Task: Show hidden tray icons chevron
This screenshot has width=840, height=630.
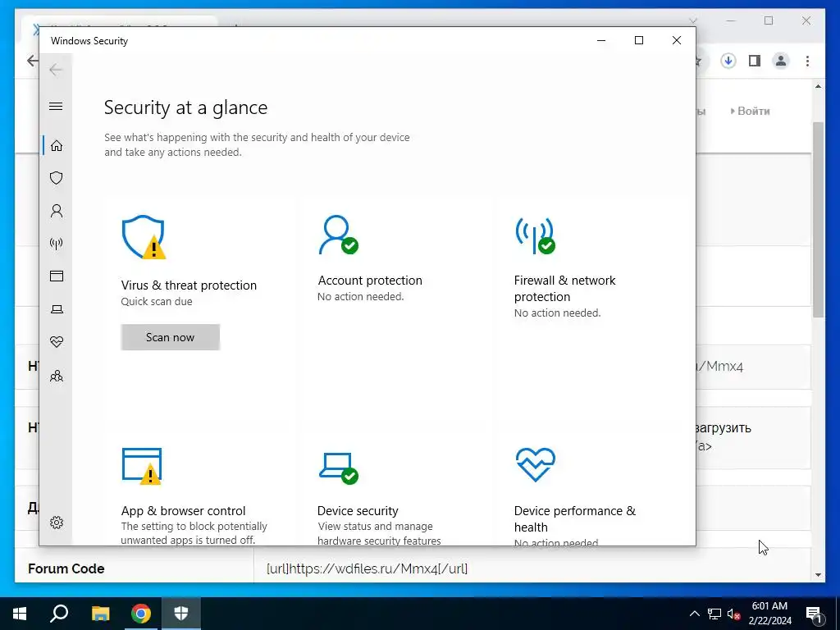Action: [x=694, y=614]
